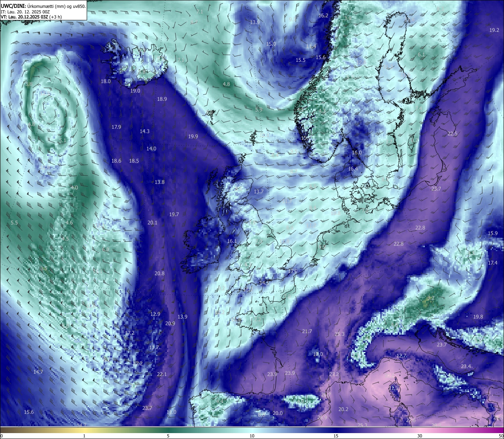Viewport: 504px width, 439px height.
Task: Click the 19.9 value label on the map
Action: coord(193,137)
